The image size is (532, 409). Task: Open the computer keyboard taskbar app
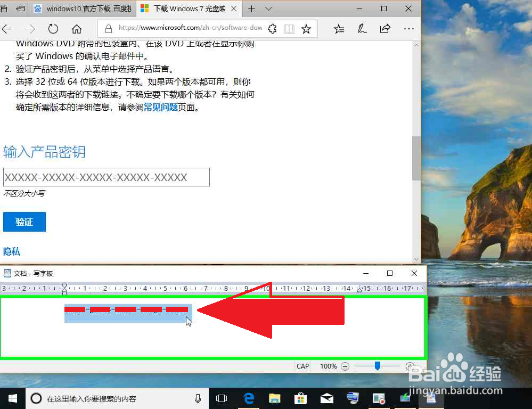click(x=353, y=398)
